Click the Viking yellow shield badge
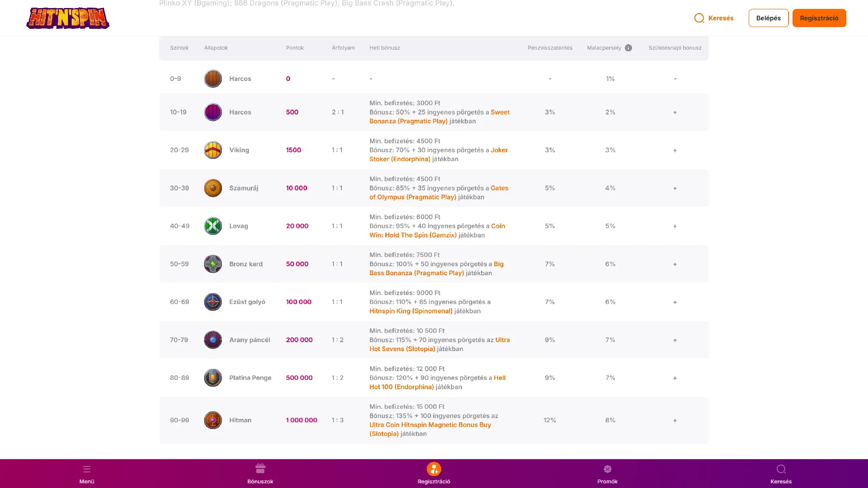This screenshot has width=868, height=488. tap(213, 150)
